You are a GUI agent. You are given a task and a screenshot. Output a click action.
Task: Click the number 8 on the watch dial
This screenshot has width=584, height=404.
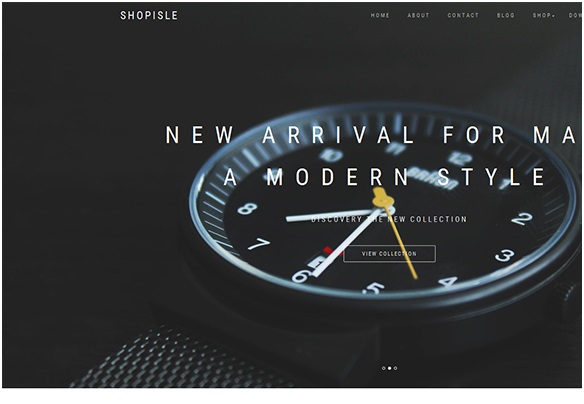(247, 209)
